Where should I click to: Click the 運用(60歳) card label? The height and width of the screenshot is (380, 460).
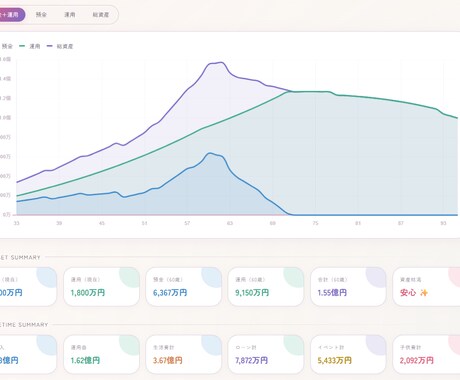pos(250,280)
